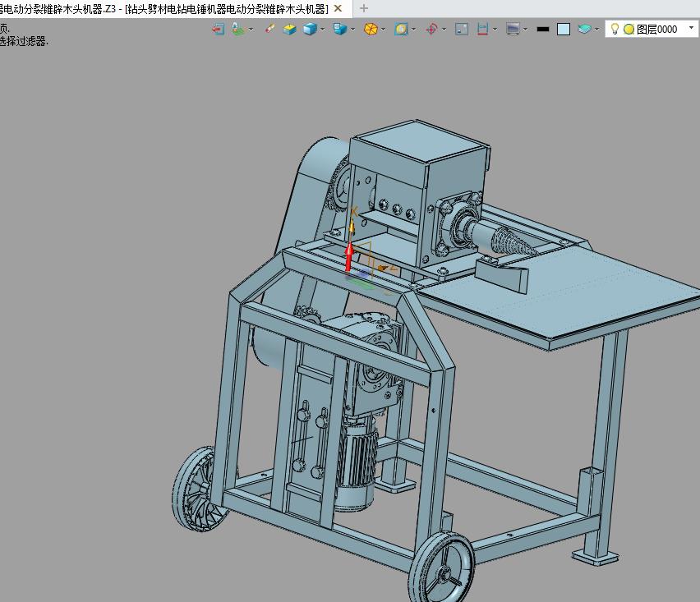
Task: Click the blue view-orientation cube icon
Action: pyautogui.click(x=340, y=30)
